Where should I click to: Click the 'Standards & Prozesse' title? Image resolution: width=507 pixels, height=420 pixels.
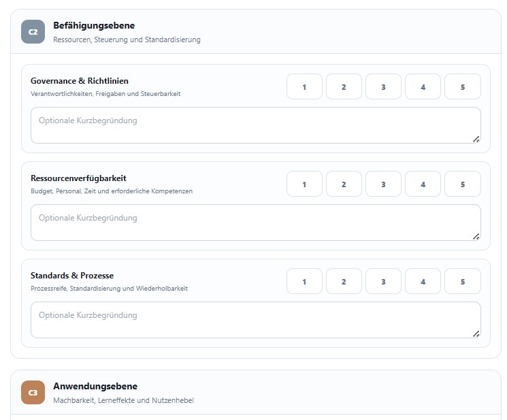(72, 276)
